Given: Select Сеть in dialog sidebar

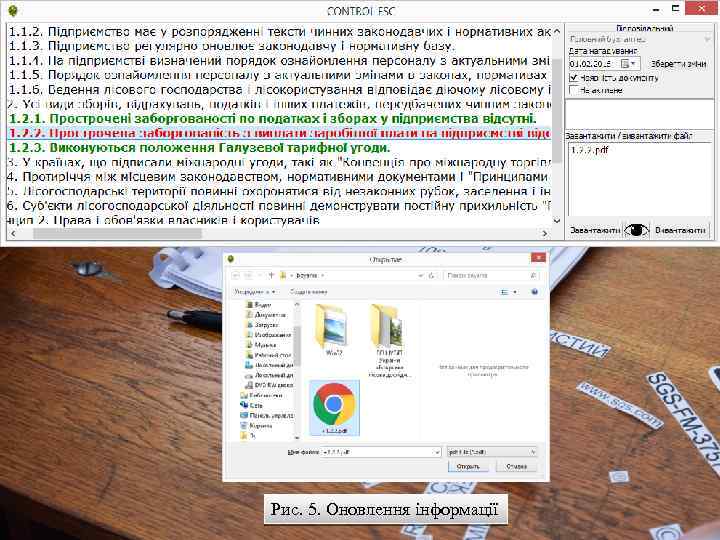Looking at the screenshot, I should tap(251, 405).
